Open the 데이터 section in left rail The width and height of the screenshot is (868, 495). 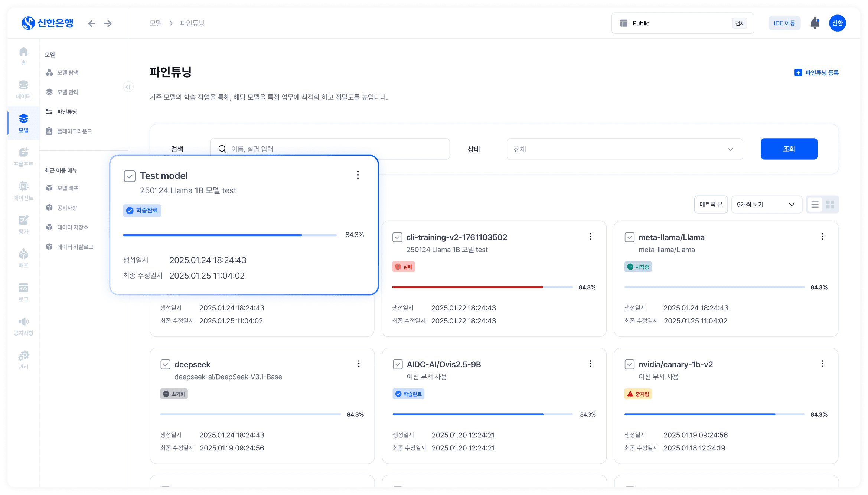(23, 89)
